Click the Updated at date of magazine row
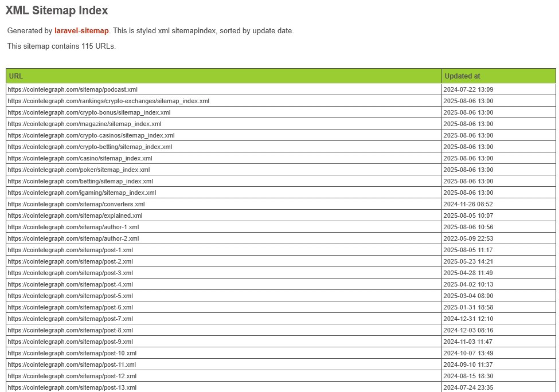 tap(468, 124)
